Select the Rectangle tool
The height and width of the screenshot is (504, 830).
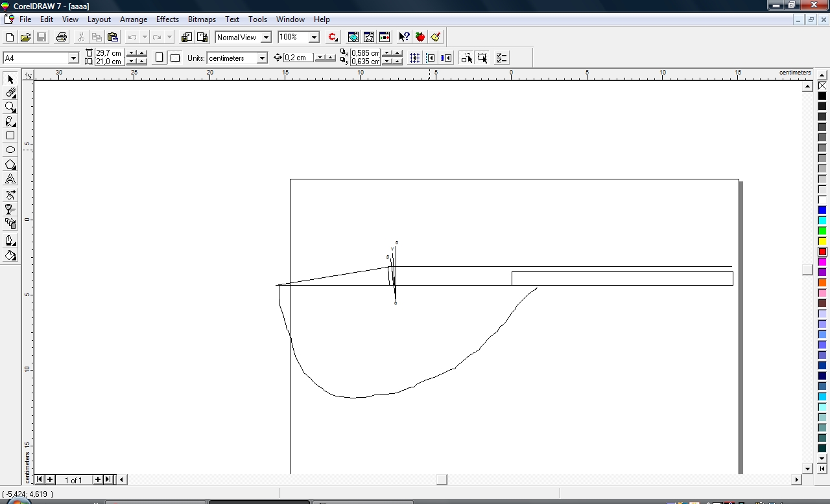[10, 136]
